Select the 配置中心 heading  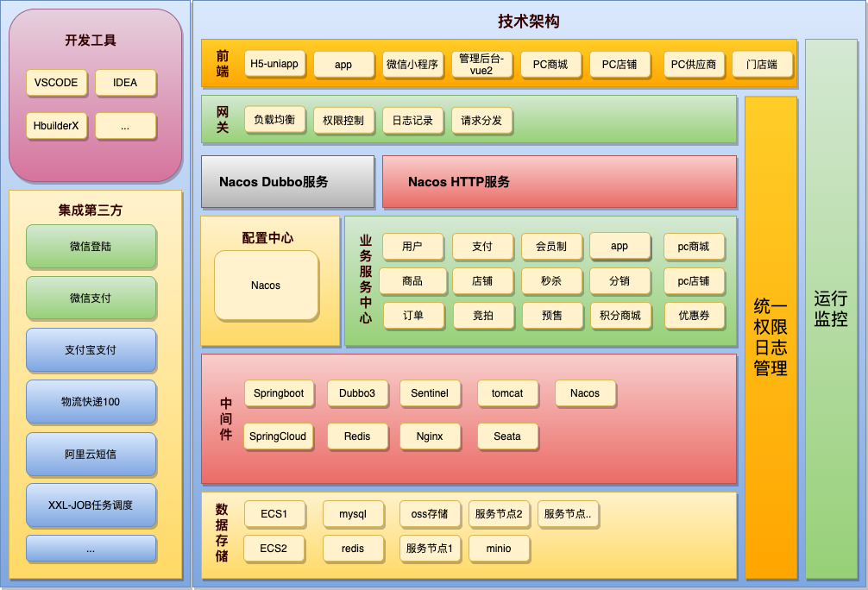click(268, 238)
